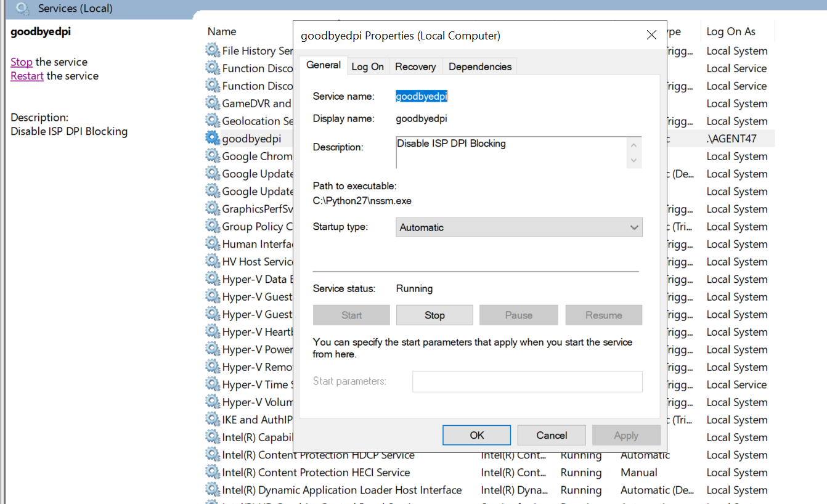Click Local Service for Hyper-V Time S row
The width and height of the screenshot is (827, 504).
[x=736, y=384]
